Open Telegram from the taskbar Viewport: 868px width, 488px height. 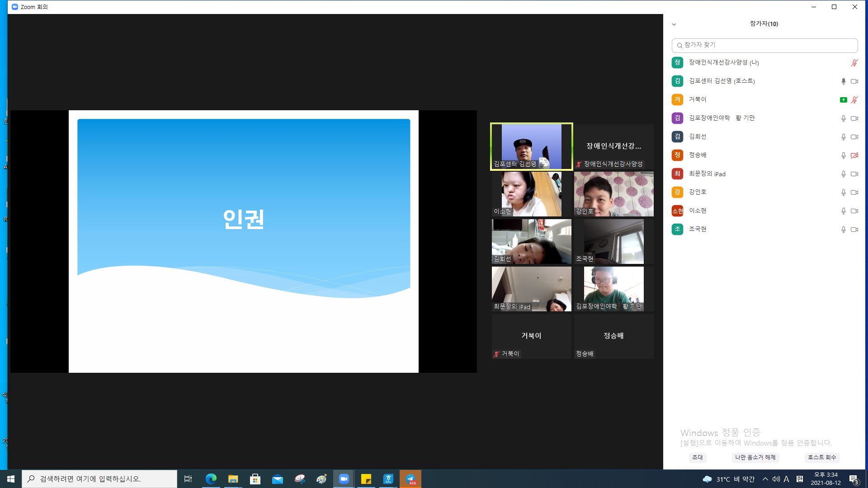[410, 479]
